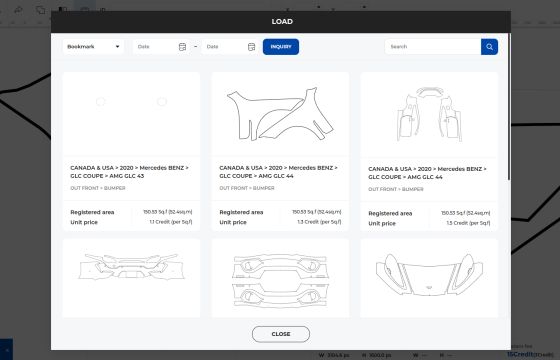
Task: Select the fender pattern thumbnail
Action: click(280, 114)
